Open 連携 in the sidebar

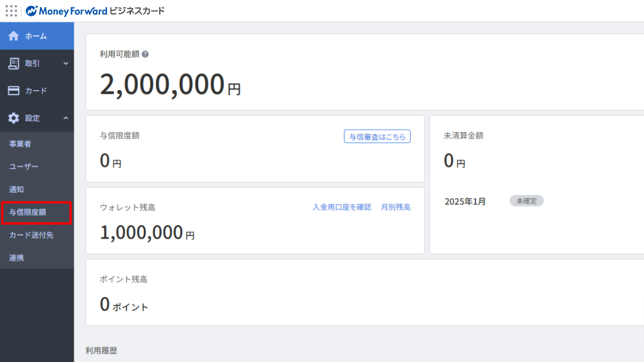16,257
